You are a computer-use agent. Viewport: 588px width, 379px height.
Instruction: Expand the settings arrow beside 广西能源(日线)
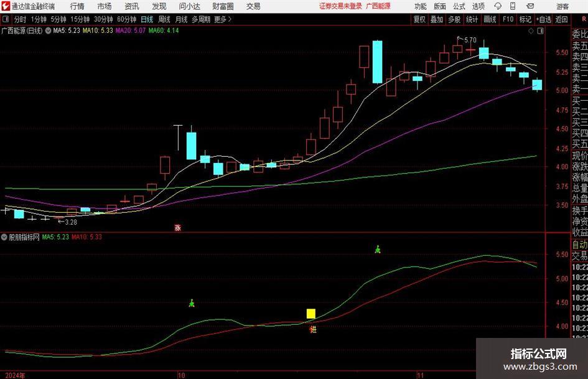48,30
